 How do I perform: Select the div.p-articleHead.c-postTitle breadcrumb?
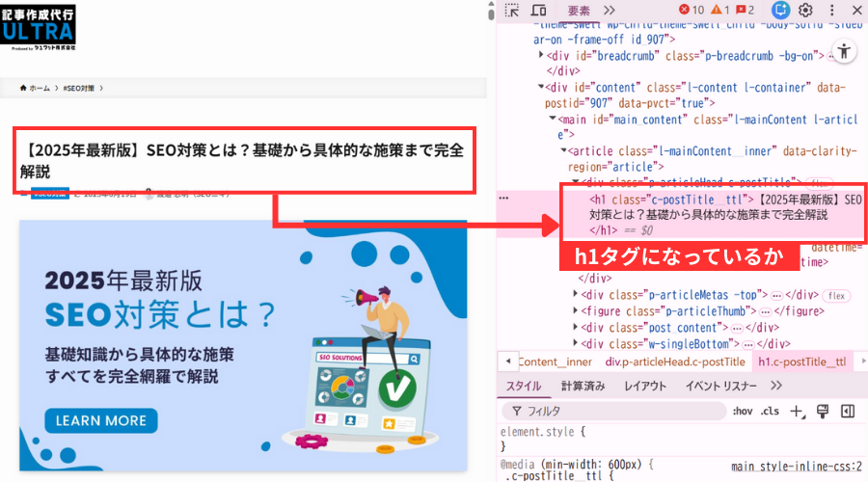[x=675, y=361]
